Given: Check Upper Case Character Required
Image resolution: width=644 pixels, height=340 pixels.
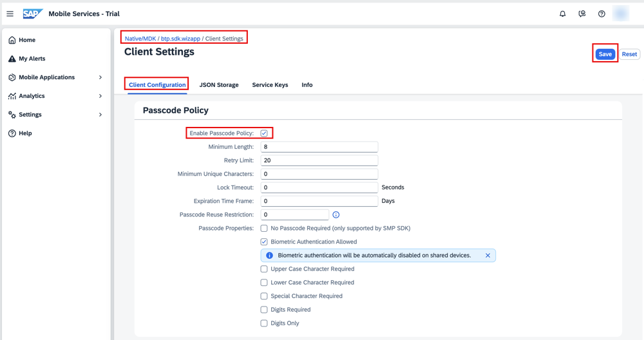Looking at the screenshot, I should click(264, 269).
